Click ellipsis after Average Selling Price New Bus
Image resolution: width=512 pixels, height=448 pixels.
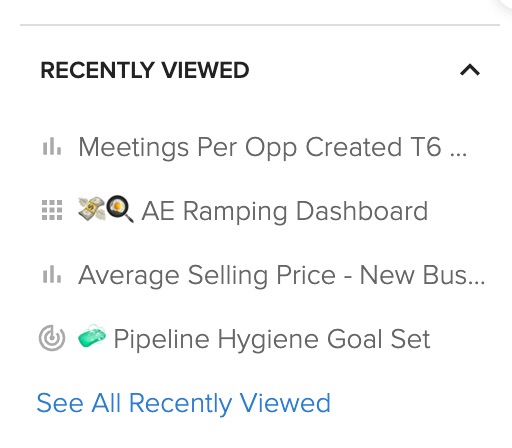[477, 282]
